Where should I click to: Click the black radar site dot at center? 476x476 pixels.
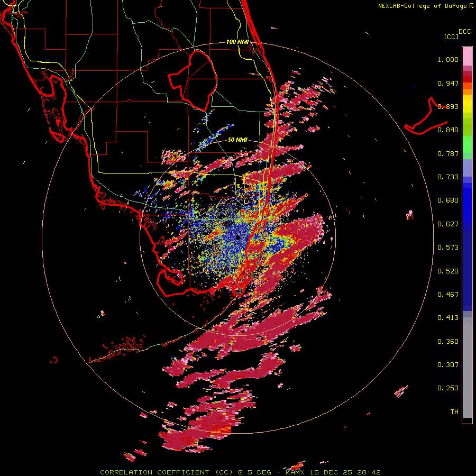(238, 237)
